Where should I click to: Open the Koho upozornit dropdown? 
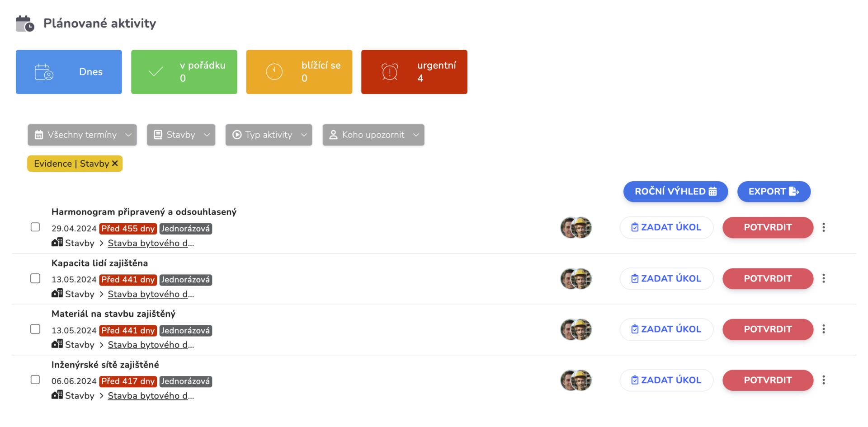click(x=373, y=135)
